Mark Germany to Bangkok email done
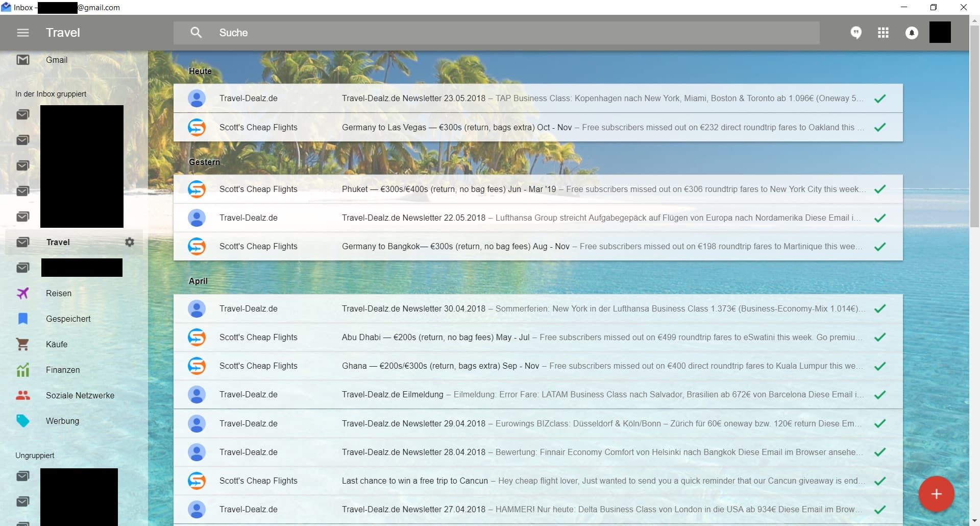The width and height of the screenshot is (980, 526). [880, 247]
